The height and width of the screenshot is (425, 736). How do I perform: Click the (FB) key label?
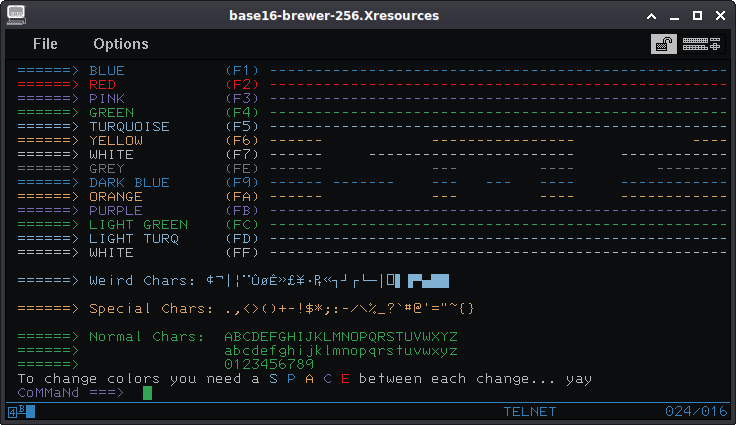242,211
